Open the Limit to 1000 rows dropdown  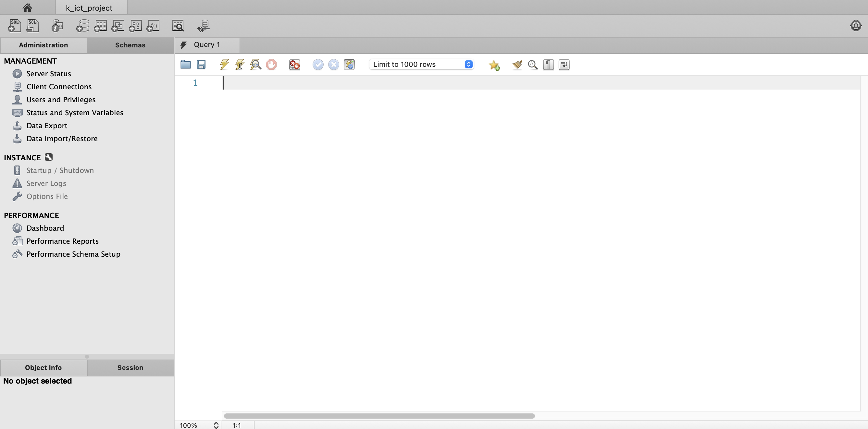[x=421, y=64]
